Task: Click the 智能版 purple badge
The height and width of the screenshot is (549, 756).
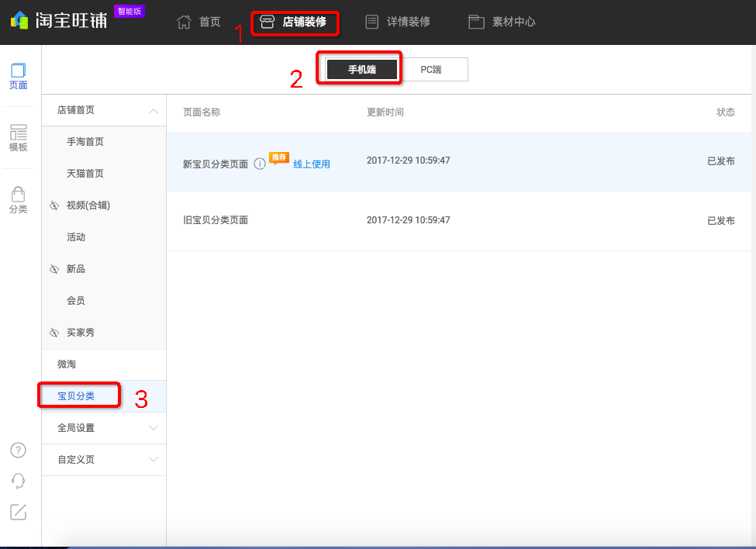Action: click(x=129, y=11)
